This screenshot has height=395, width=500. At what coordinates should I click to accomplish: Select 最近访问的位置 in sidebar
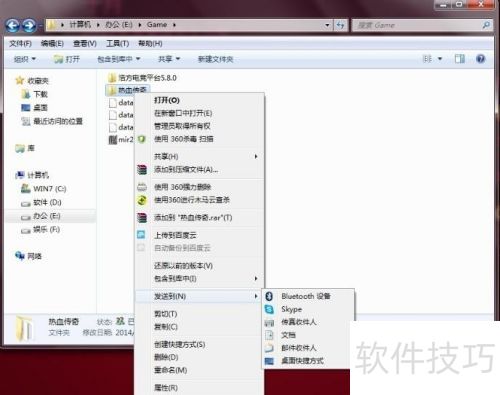click(58, 121)
